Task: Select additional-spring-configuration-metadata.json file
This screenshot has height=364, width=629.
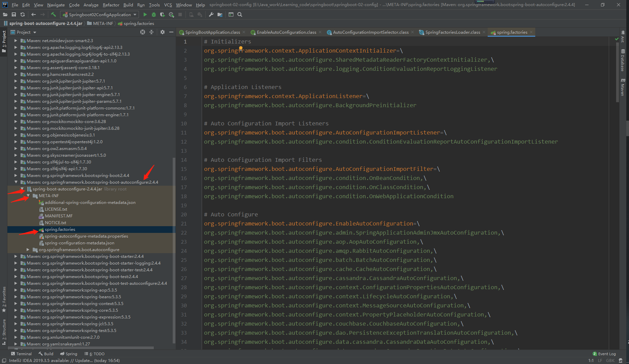Action: 90,202
